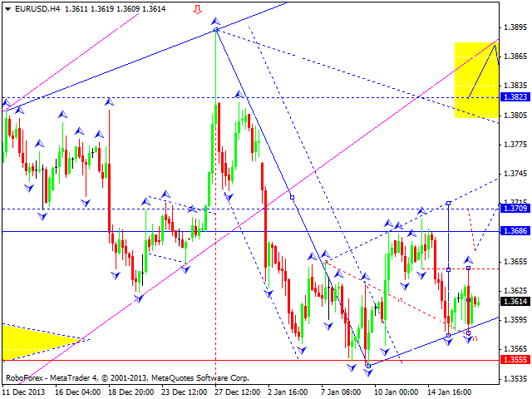This screenshot has height=399, width=532.
Task: Select the blue trendline anchor square at the chart low
Action: [368, 366]
